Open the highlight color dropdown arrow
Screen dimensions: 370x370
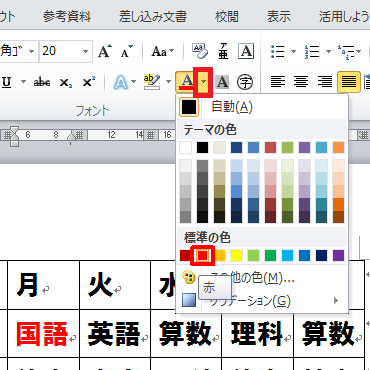168,82
